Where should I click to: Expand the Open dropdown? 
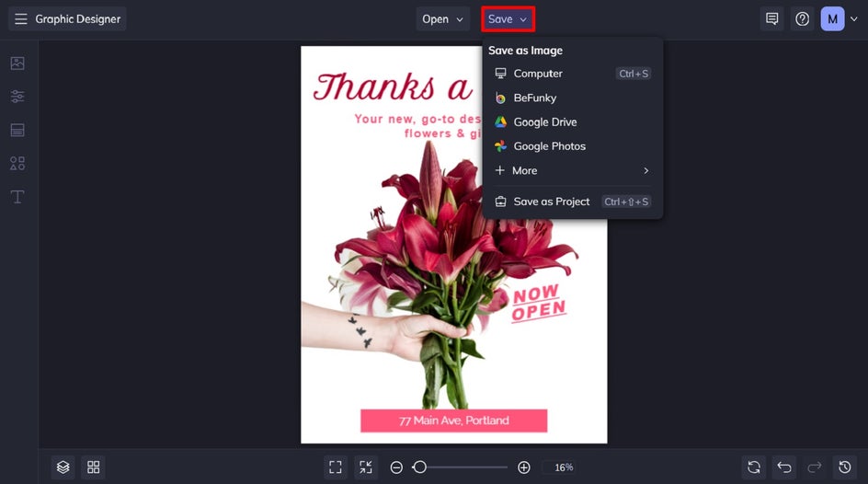(442, 18)
